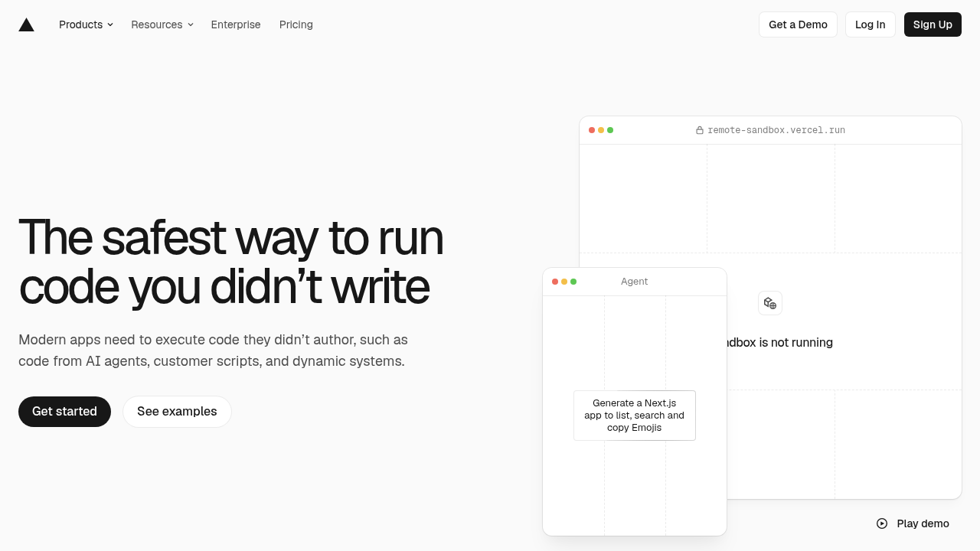Screen dimensions: 980x551
Task: Click the Log In button
Action: click(x=870, y=24)
